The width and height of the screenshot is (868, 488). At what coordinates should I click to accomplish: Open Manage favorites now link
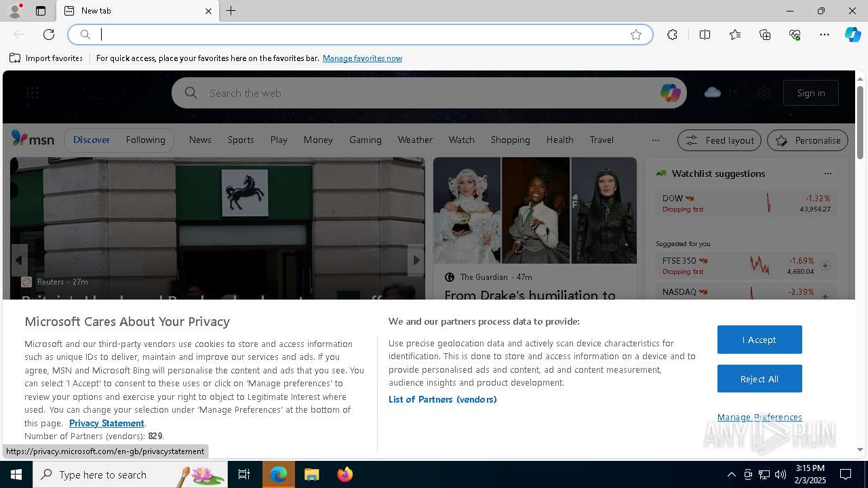tap(362, 58)
